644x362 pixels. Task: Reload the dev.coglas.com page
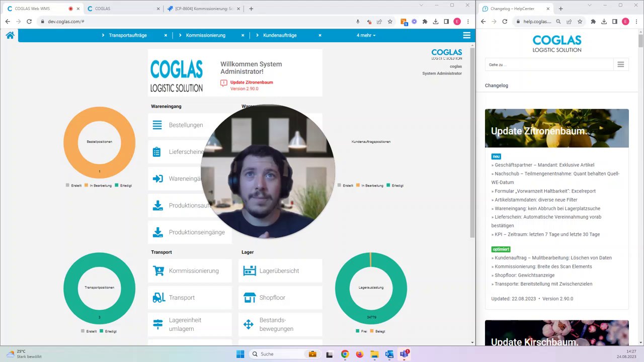pyautogui.click(x=29, y=22)
